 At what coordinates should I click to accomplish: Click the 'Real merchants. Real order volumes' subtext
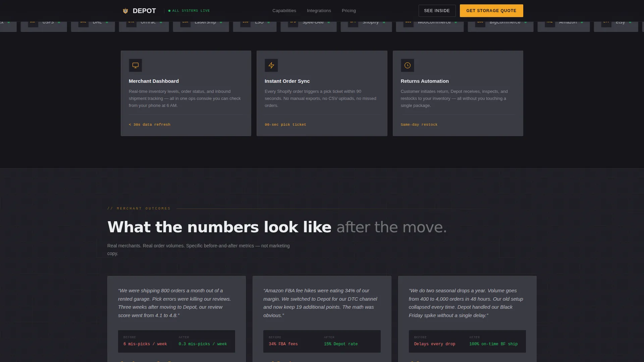coord(199,250)
